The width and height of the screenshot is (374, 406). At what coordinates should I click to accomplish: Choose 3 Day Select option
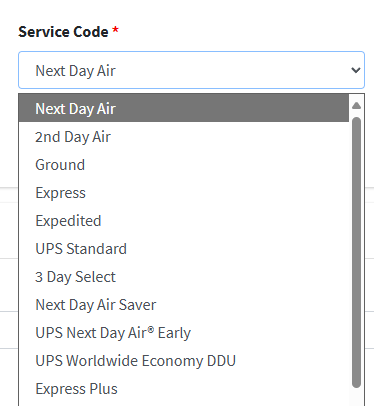pyautogui.click(x=184, y=276)
